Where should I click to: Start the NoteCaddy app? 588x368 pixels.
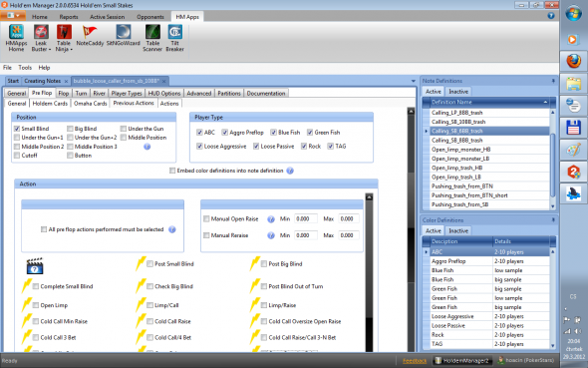point(90,36)
